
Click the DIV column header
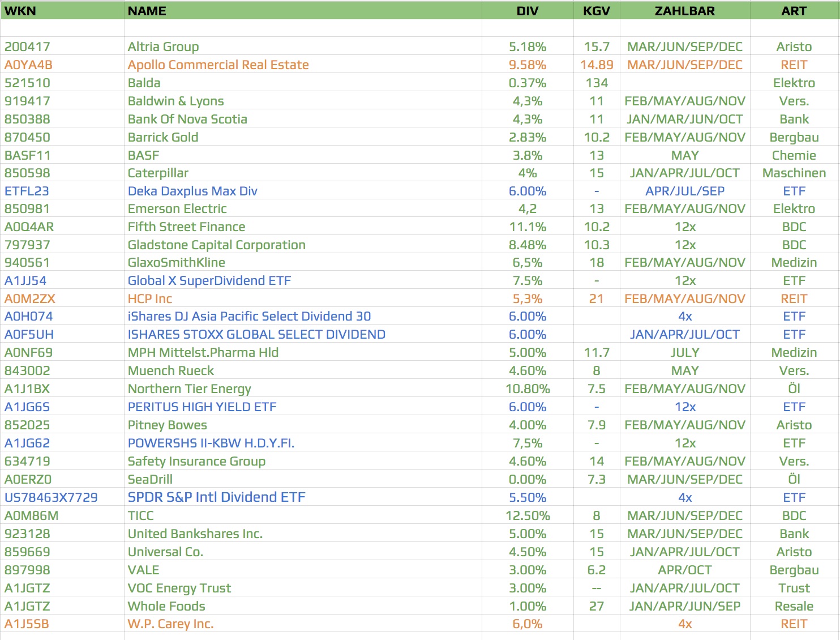[x=528, y=11]
